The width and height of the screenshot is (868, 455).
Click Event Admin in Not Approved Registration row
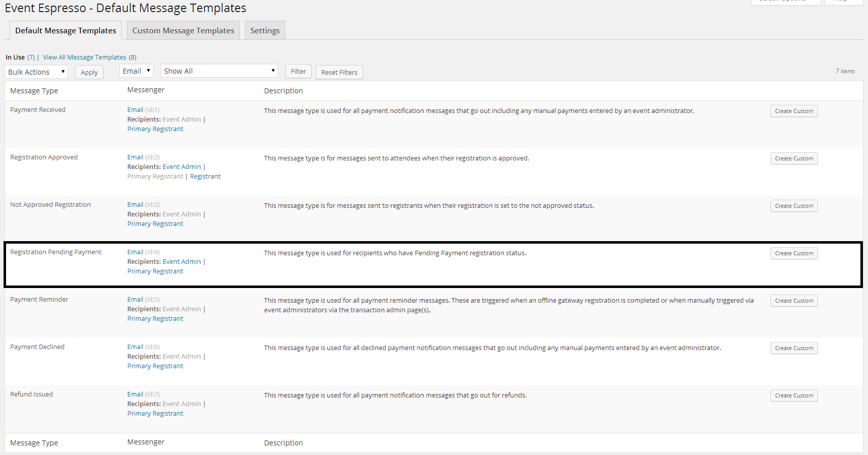pyautogui.click(x=182, y=214)
